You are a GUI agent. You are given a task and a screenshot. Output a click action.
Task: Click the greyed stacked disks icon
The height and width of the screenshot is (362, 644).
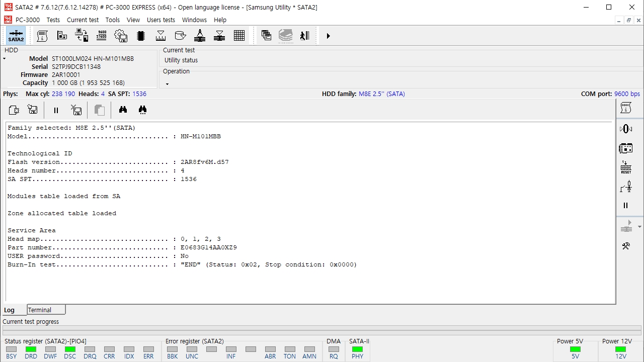click(x=286, y=36)
